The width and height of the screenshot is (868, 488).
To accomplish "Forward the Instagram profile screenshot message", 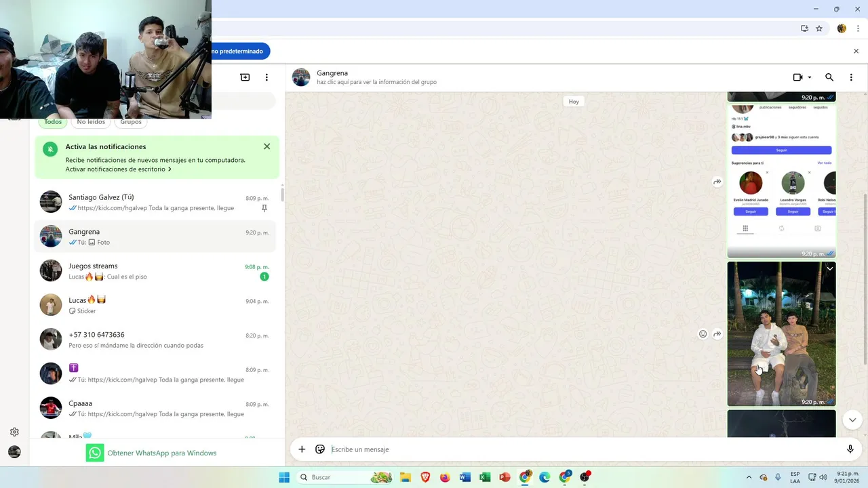I will (717, 182).
